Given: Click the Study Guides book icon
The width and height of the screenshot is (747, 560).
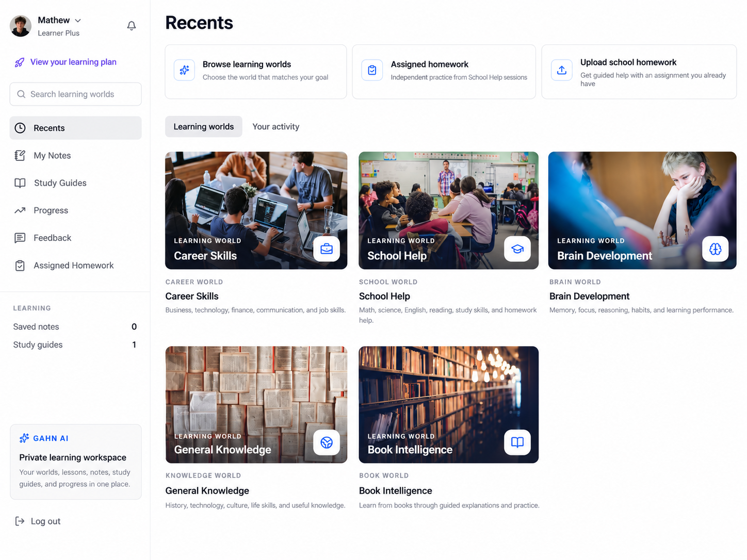Looking at the screenshot, I should (20, 183).
